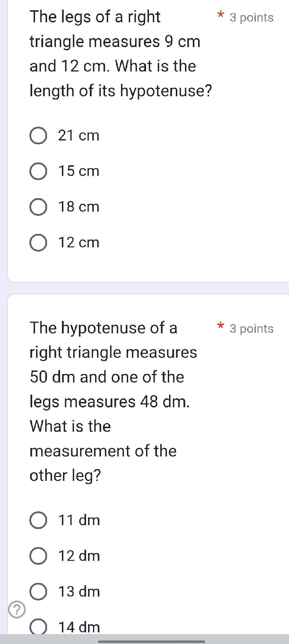This screenshot has width=289, height=644.
Task: Click the red required asterisk on the hypotenuse question
Action: pos(220,326)
